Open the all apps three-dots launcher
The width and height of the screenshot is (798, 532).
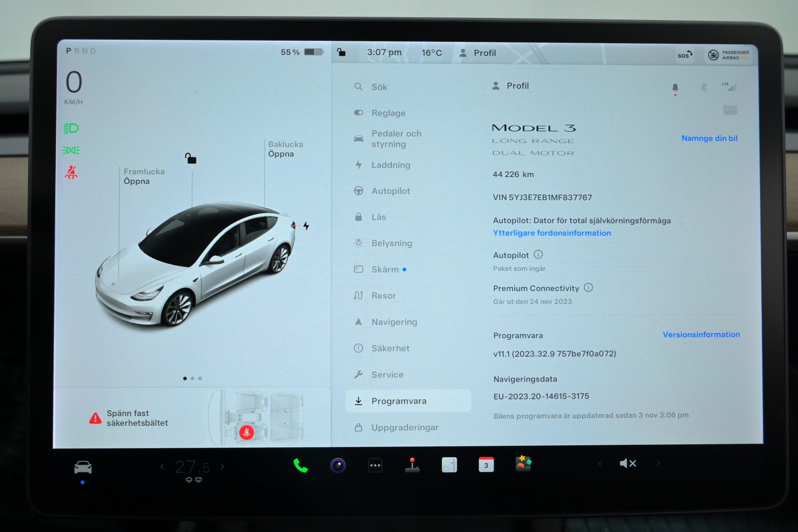coord(375,466)
